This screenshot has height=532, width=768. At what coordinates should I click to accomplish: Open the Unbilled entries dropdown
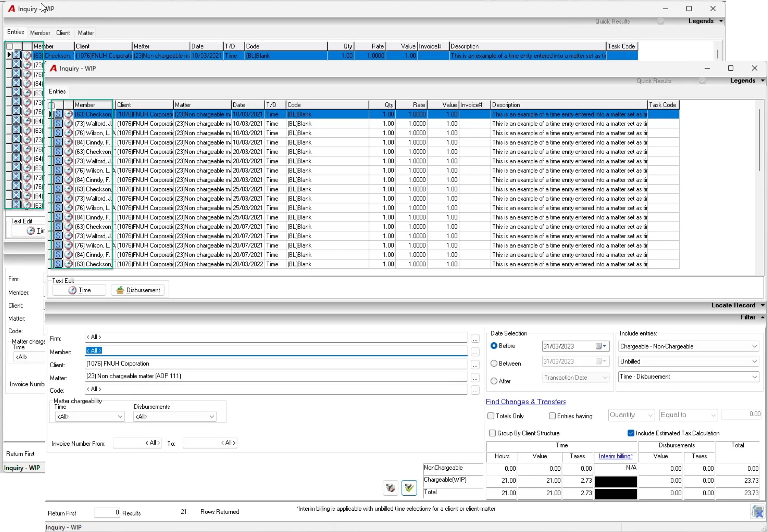click(x=688, y=361)
